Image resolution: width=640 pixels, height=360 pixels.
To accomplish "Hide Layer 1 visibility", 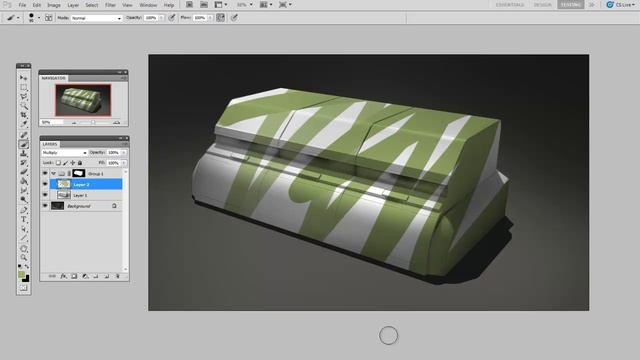I will point(45,195).
